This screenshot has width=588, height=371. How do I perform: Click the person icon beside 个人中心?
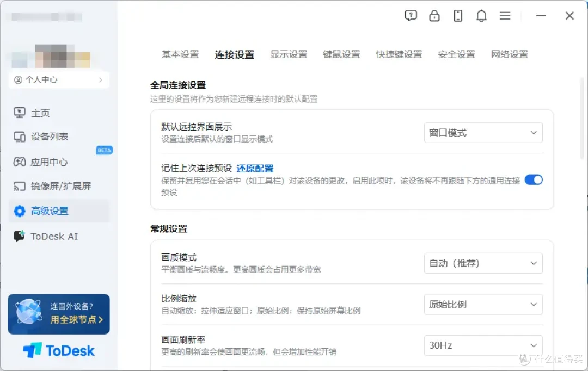pyautogui.click(x=18, y=79)
